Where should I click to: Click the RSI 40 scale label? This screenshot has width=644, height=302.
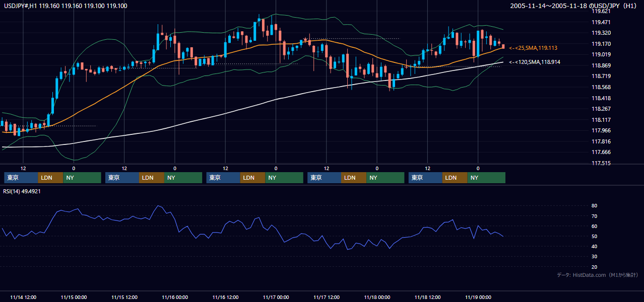595,246
